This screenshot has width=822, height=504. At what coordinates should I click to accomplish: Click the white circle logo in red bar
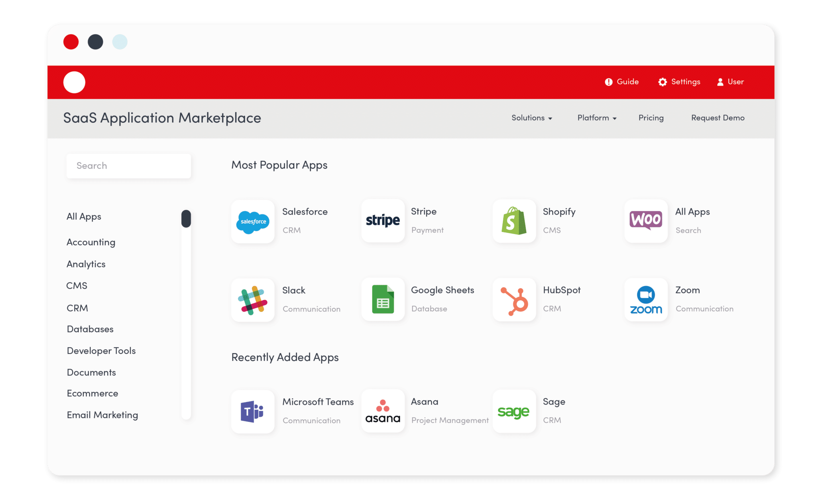[74, 82]
